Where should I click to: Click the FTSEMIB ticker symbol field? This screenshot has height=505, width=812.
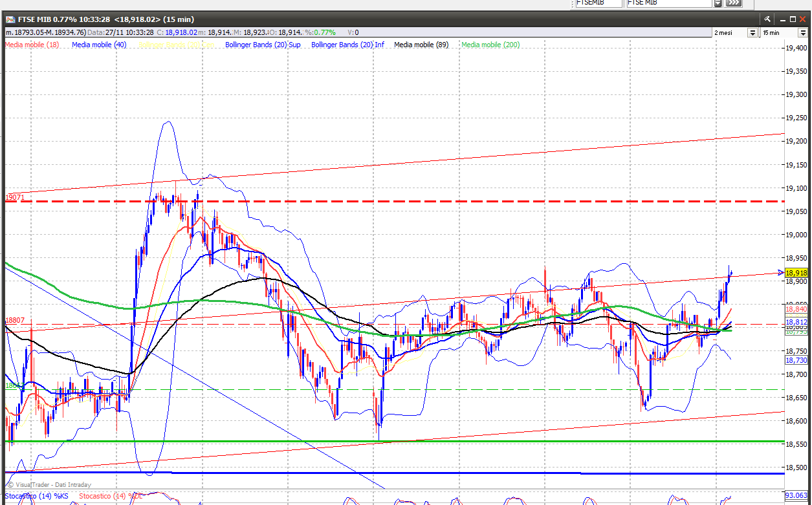[598, 3]
